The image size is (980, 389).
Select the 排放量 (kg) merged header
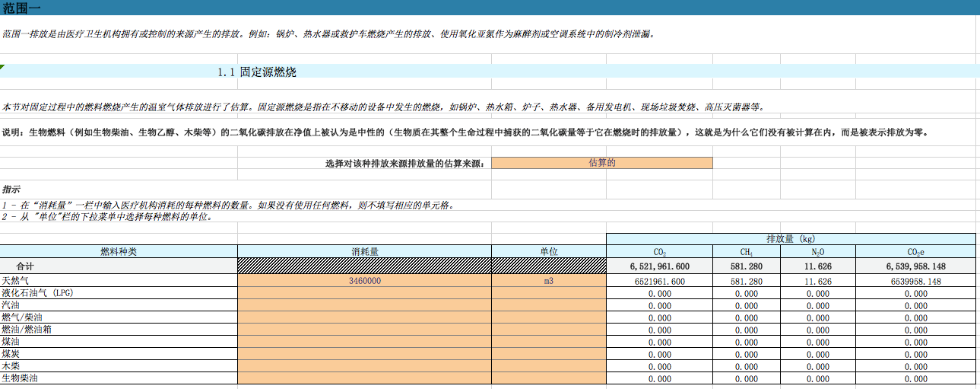tap(790, 238)
